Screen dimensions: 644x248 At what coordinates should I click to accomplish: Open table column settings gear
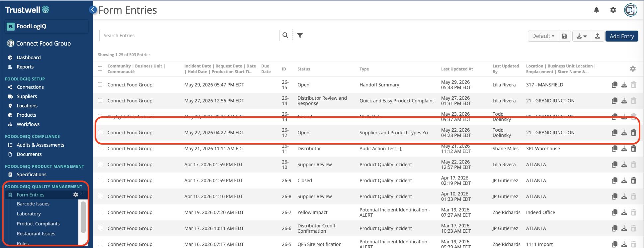pyautogui.click(x=633, y=69)
